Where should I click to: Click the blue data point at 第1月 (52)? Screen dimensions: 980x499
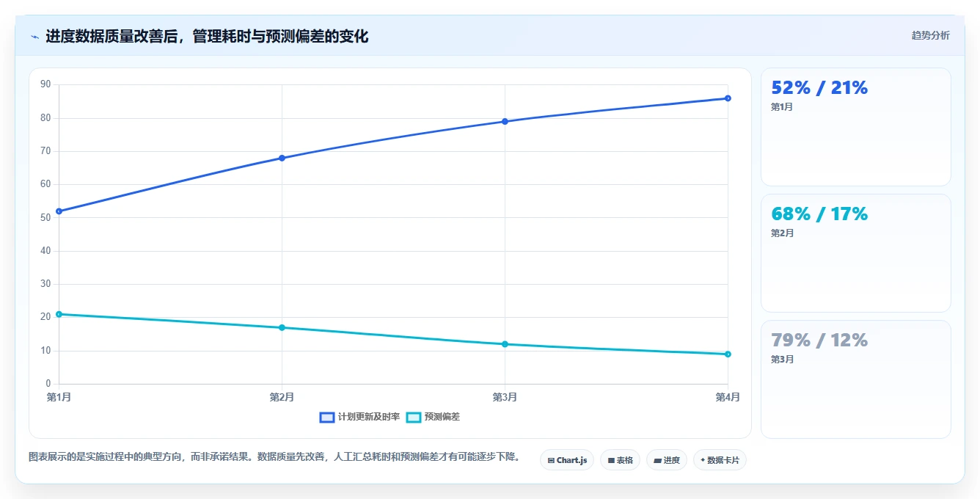click(x=59, y=211)
